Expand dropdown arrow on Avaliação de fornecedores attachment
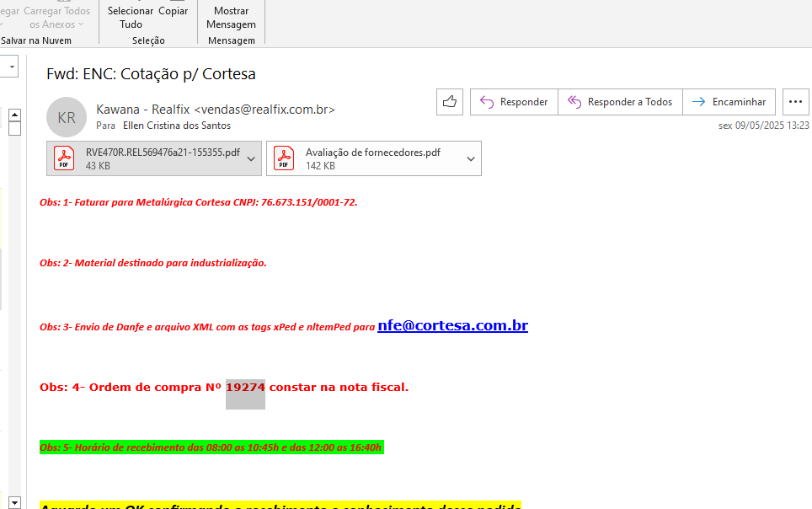This screenshot has width=812, height=509. tap(470, 158)
